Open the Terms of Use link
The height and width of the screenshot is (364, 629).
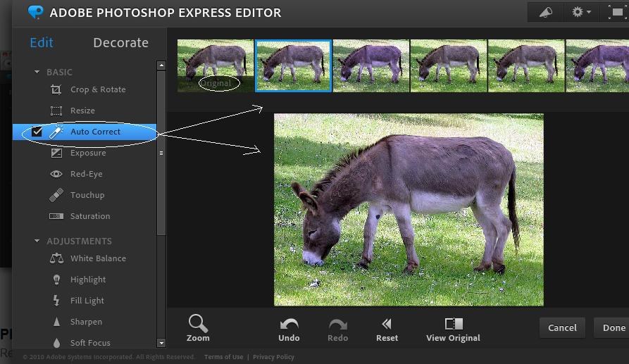(223, 357)
